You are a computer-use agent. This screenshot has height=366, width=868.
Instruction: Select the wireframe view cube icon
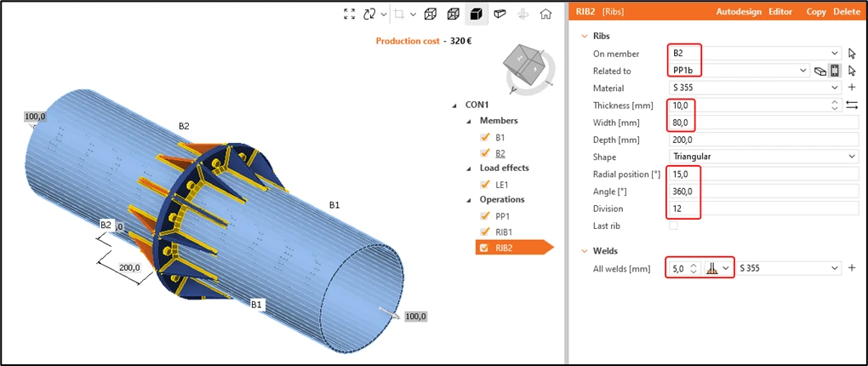click(x=431, y=14)
